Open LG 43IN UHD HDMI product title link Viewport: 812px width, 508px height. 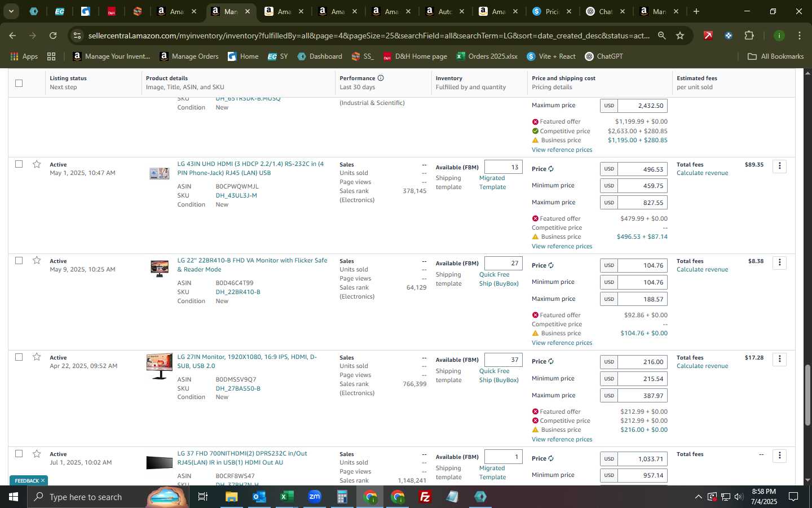point(250,168)
